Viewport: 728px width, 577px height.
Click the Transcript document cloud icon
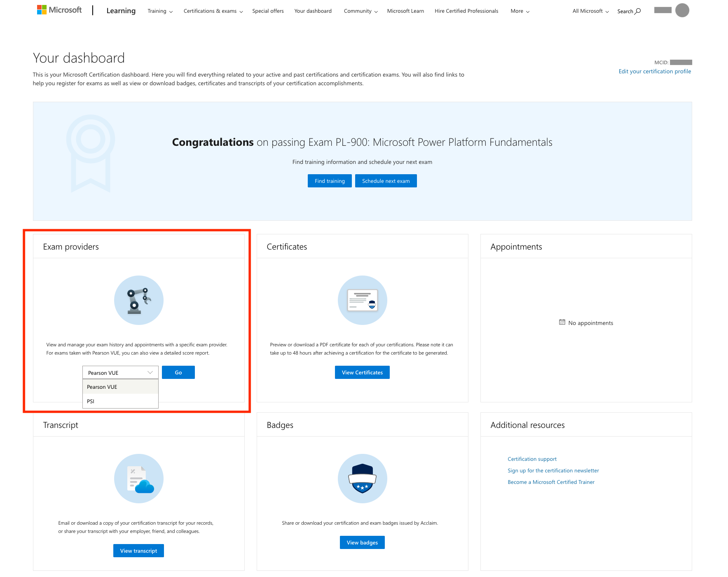(x=139, y=479)
